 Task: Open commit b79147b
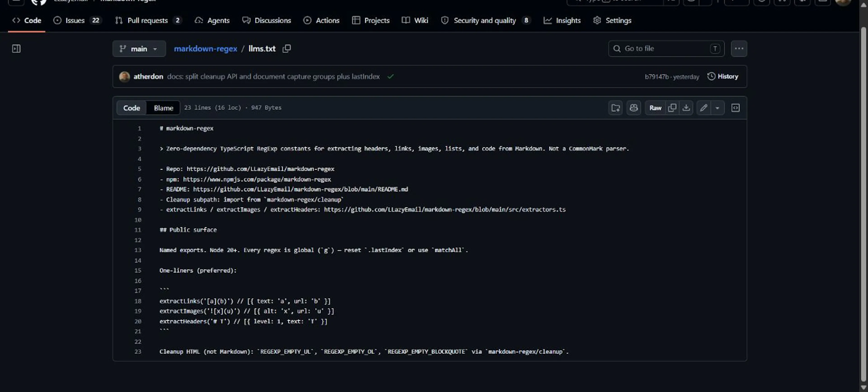(656, 77)
